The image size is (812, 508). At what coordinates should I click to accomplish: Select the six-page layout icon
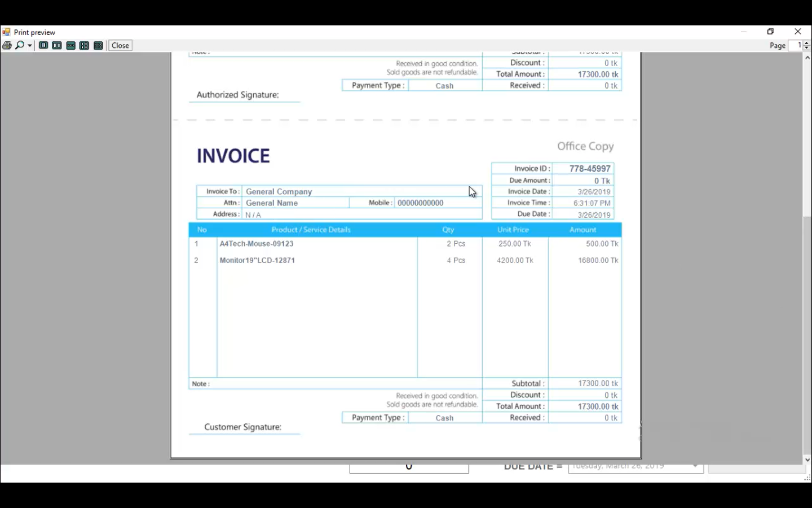click(x=98, y=45)
